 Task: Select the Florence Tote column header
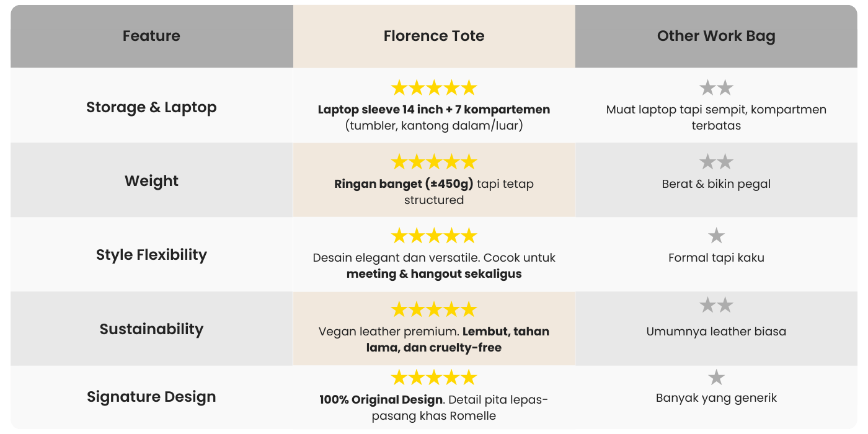[434, 36]
